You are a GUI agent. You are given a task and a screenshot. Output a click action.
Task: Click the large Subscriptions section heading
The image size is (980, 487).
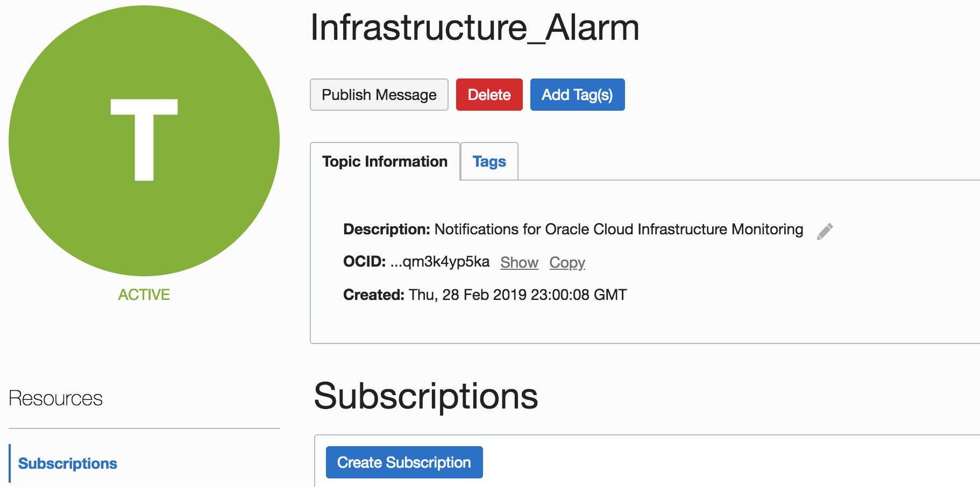[x=425, y=396]
